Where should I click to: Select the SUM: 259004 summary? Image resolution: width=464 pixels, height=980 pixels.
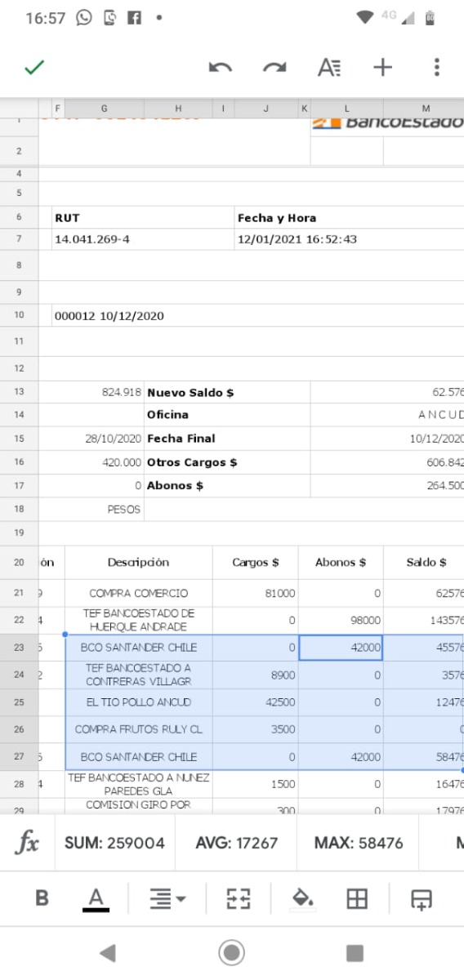click(114, 843)
